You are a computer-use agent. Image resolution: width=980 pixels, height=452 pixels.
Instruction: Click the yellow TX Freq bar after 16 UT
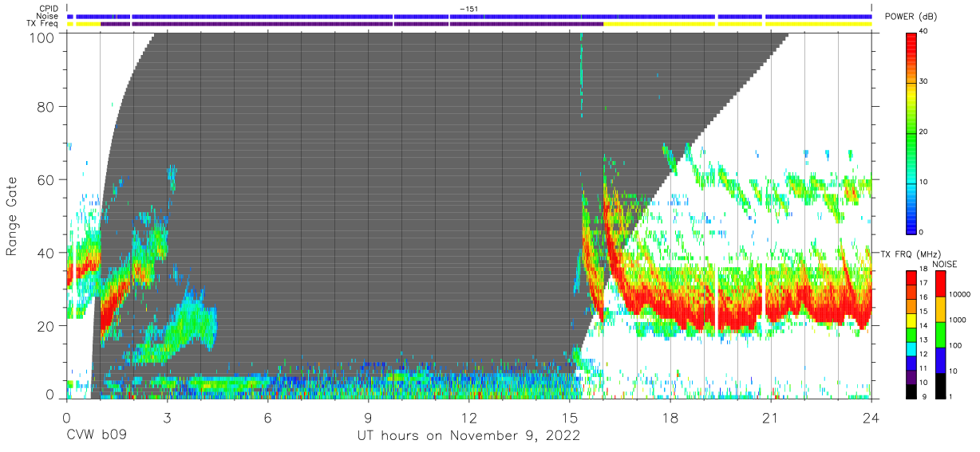tap(738, 24)
